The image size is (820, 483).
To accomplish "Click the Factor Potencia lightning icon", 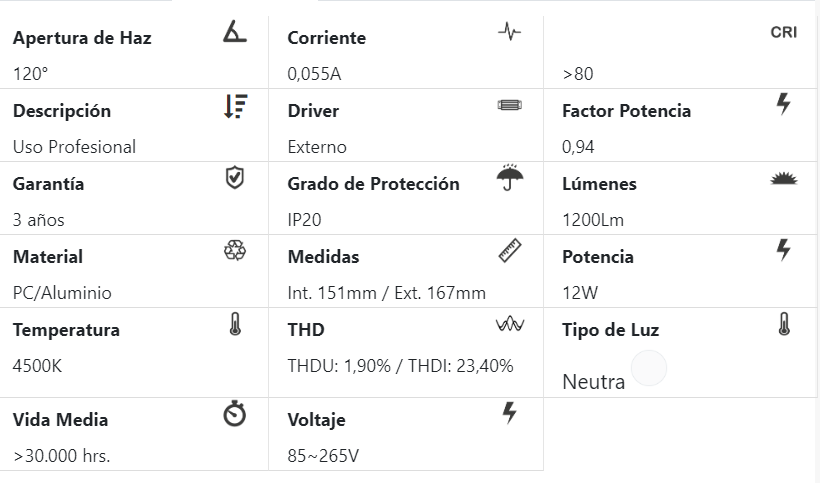I will [x=784, y=104].
